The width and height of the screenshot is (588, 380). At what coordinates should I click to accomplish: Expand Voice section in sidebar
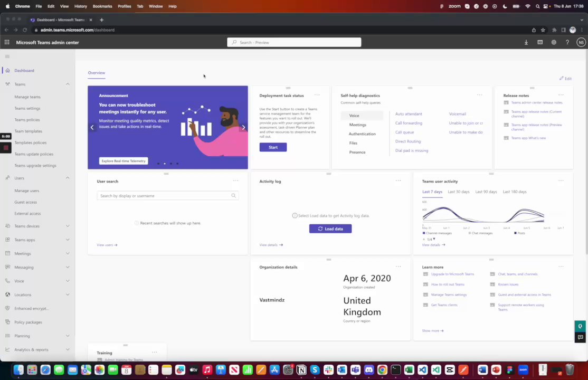pos(68,281)
